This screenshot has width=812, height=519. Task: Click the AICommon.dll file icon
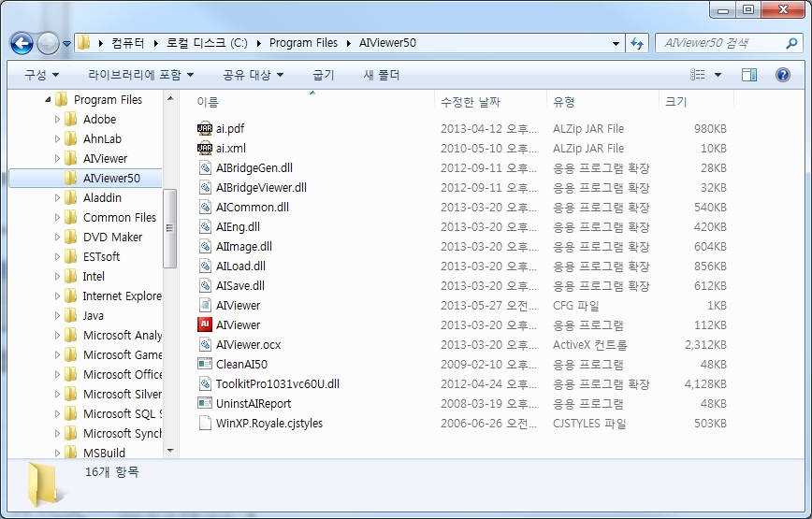click(205, 207)
